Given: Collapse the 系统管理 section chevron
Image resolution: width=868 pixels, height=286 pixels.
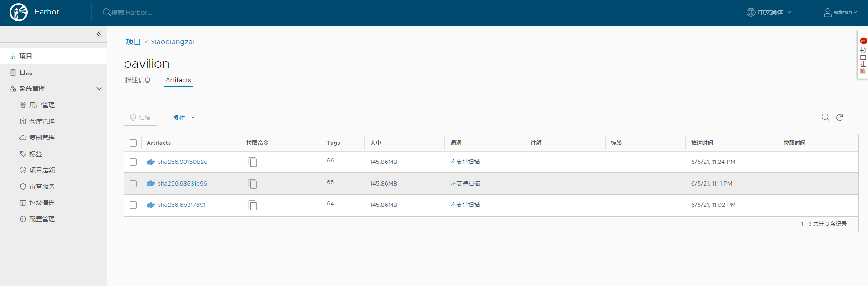Looking at the screenshot, I should (x=99, y=89).
